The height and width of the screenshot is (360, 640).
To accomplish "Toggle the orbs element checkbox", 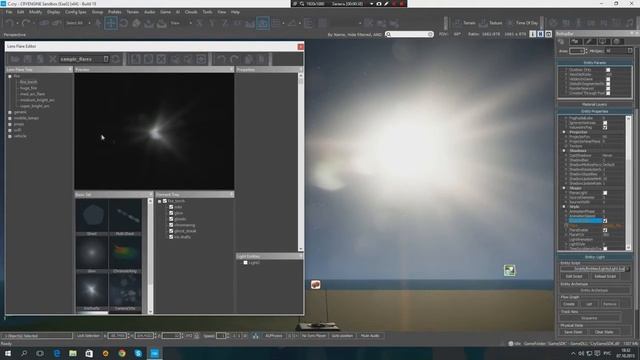I will (171, 207).
